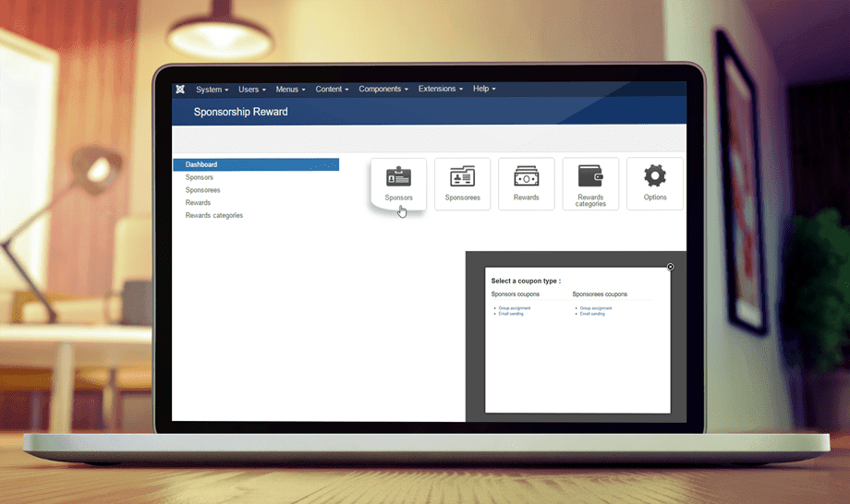Open the Sponsorees dashboard icon
This screenshot has height=504, width=850.
462,183
